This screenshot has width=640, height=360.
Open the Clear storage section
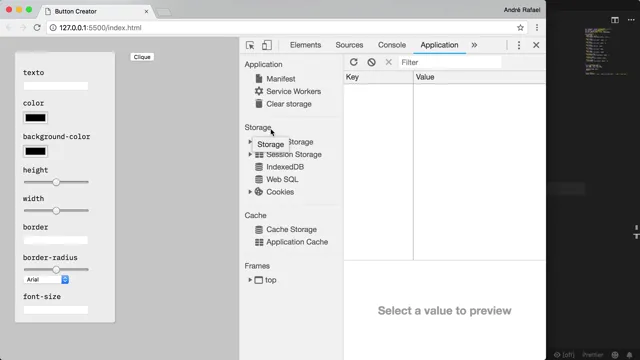(x=283, y=104)
